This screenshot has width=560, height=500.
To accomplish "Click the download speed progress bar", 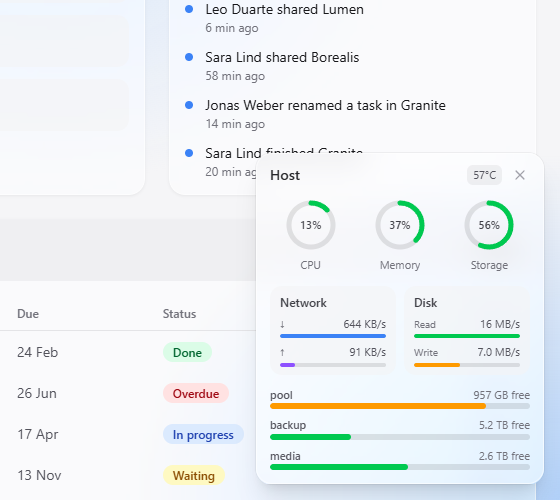I will [x=333, y=336].
